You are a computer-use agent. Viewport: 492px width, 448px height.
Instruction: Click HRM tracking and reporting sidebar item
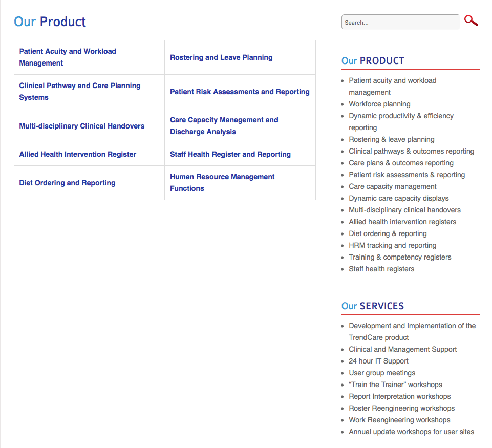click(x=393, y=245)
